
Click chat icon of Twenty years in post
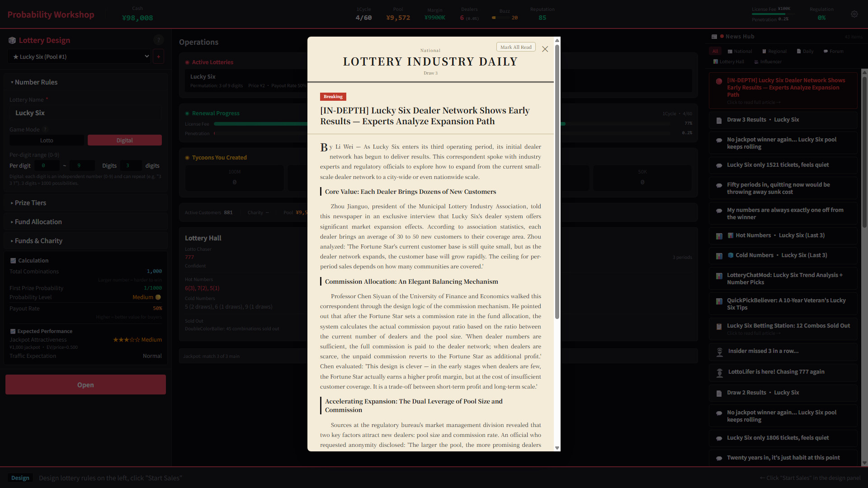click(719, 458)
